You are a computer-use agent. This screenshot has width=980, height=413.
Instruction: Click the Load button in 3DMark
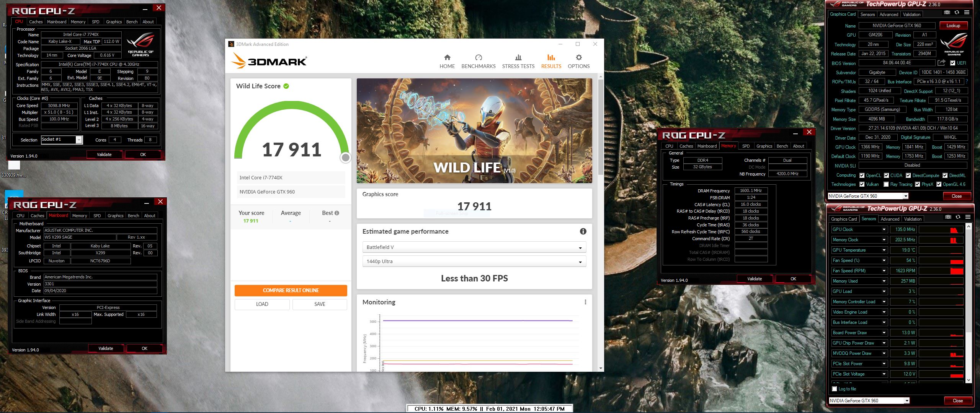tap(262, 304)
